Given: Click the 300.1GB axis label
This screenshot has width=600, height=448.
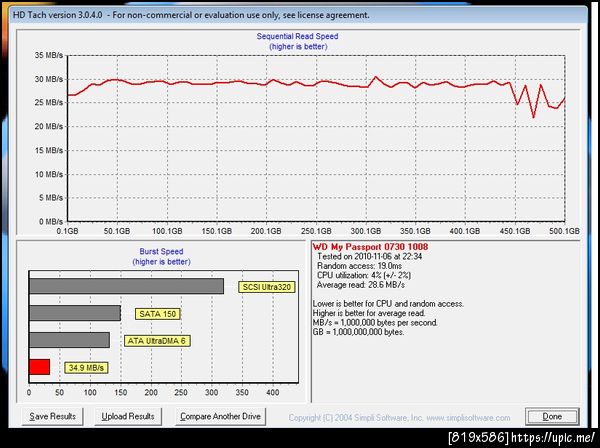Looking at the screenshot, I should pyautogui.click(x=366, y=231).
